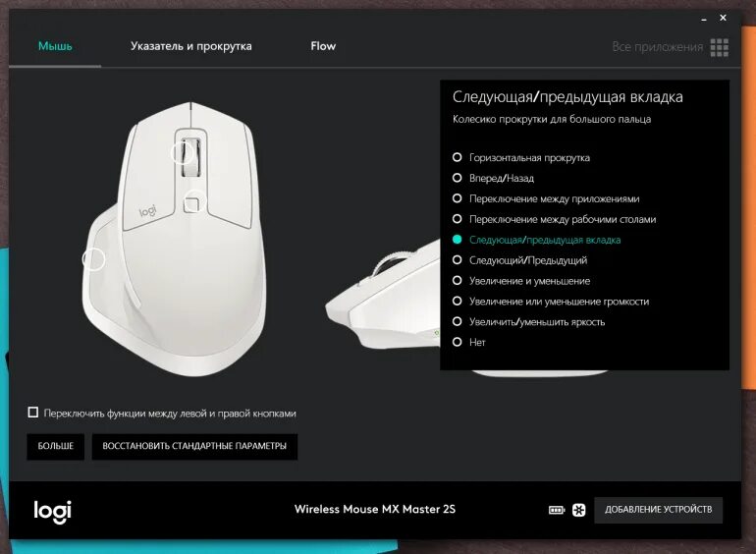Select Вперед/Назад radio option

493,178
